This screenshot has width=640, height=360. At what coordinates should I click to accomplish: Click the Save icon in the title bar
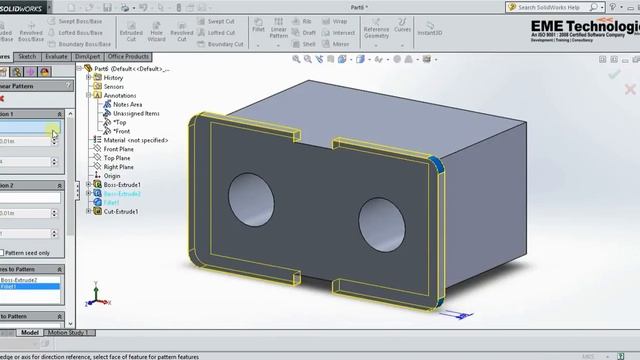[x=107, y=7]
